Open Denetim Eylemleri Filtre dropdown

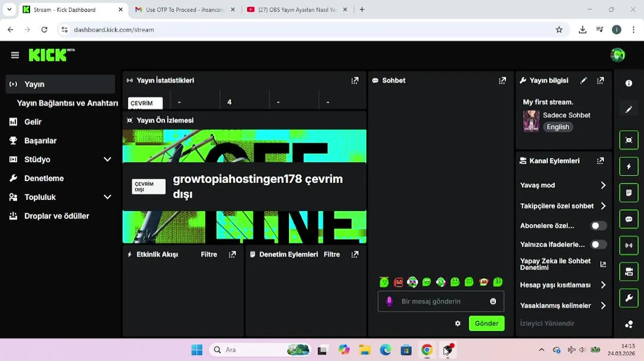332,254
